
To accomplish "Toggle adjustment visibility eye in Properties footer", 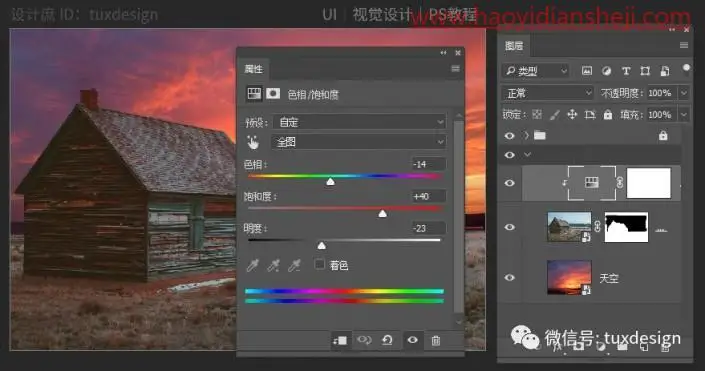I will coord(412,340).
